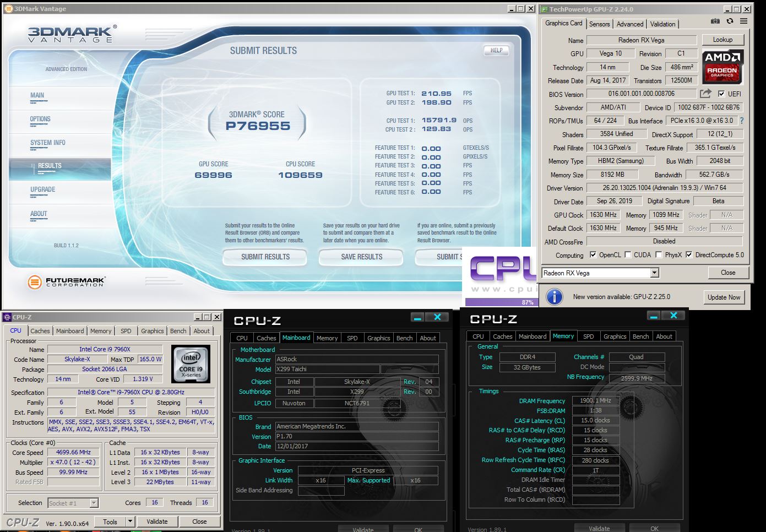The image size is (766, 532).
Task: Close the dark CPU-Z Memory window
Action: coord(673,316)
